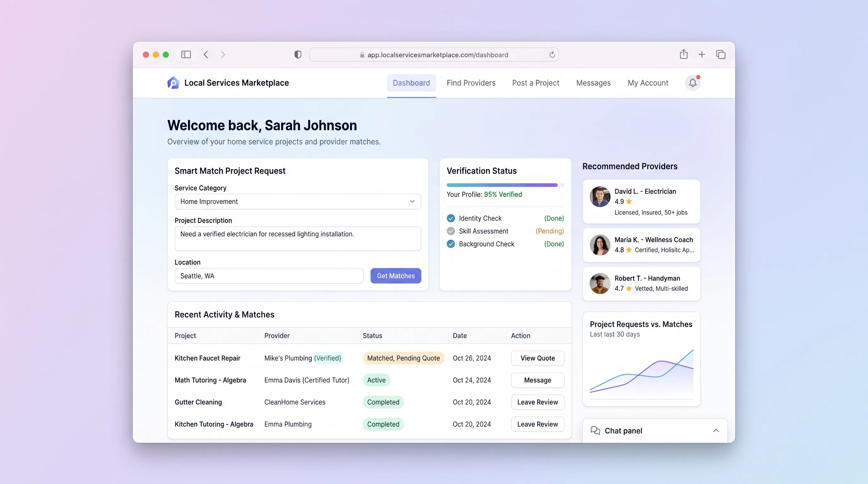This screenshot has width=868, height=484.
Task: Click the star next to Maria's 4.8 rating
Action: tap(629, 250)
